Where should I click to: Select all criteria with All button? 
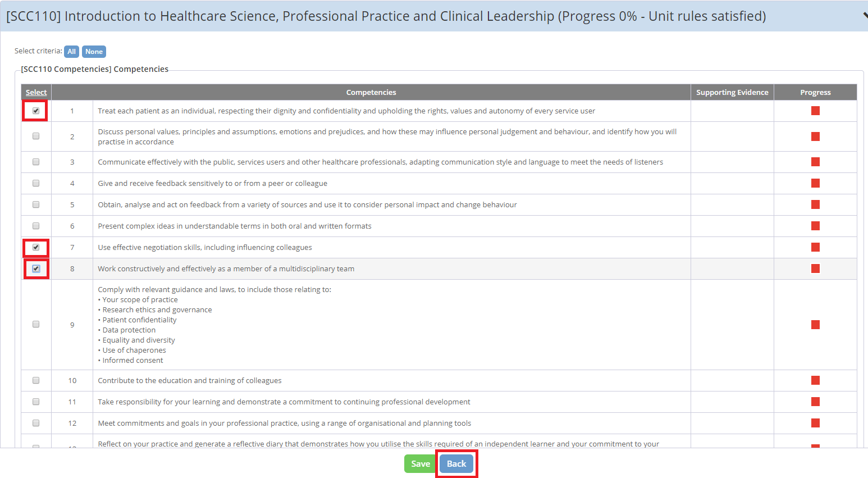71,52
